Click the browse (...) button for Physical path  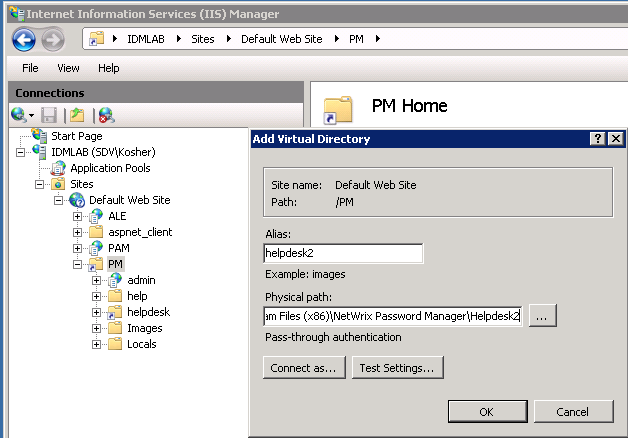[541, 316]
